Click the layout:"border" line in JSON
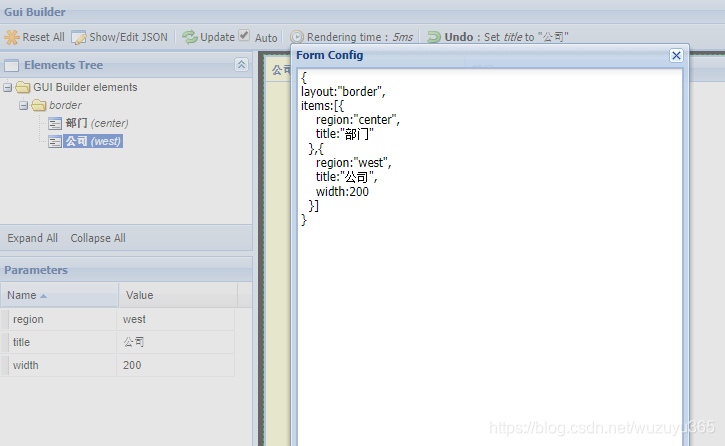Image resolution: width=725 pixels, height=446 pixels. pyautogui.click(x=343, y=92)
